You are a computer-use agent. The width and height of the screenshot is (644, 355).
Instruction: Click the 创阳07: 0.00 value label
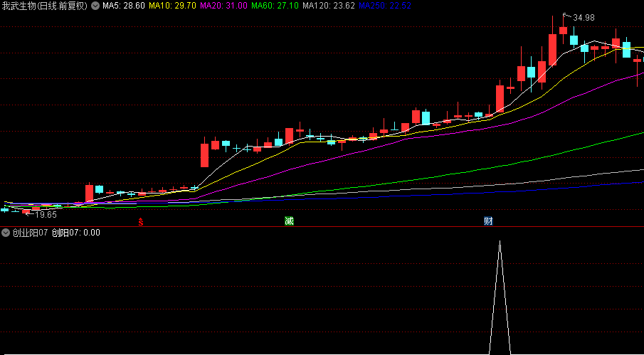[x=76, y=233]
